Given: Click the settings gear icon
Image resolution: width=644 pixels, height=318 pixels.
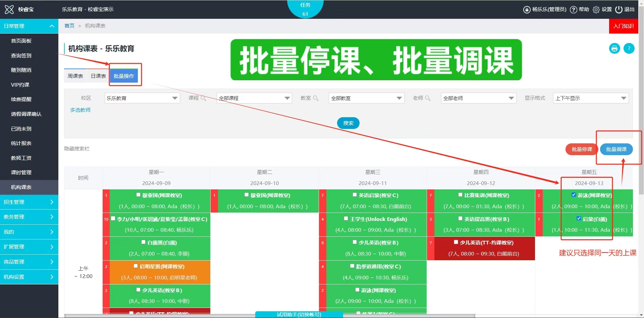Looking at the screenshot, I should [x=596, y=10].
